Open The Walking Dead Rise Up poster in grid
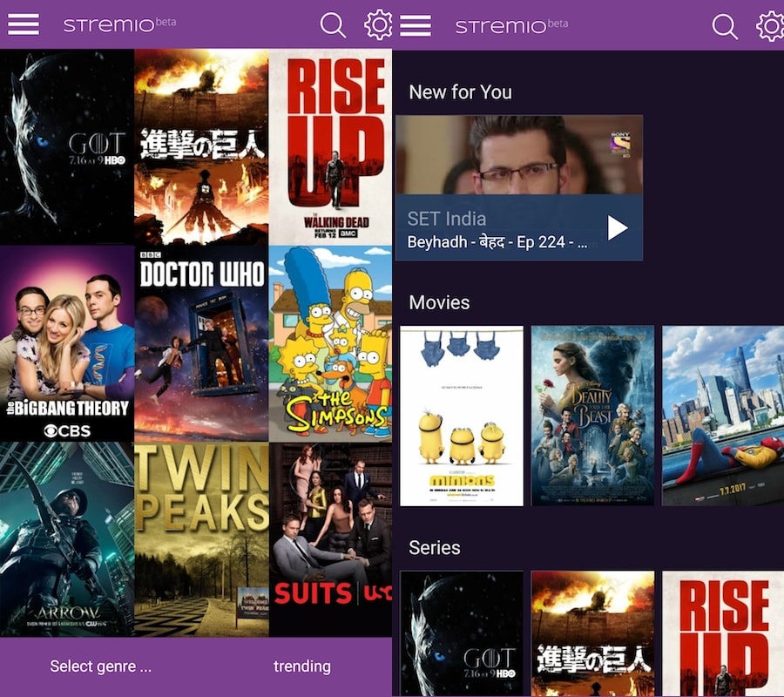Image resolution: width=784 pixels, height=697 pixels. 330,147
